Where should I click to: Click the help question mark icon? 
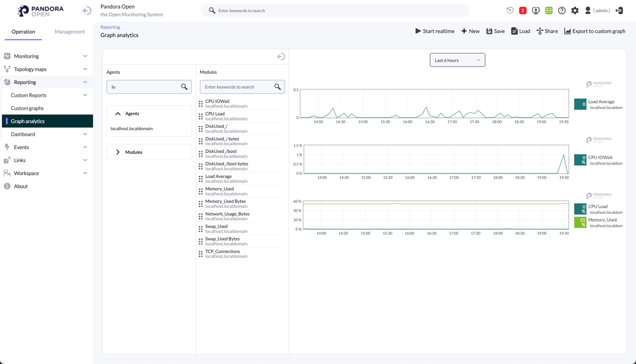tap(562, 10)
